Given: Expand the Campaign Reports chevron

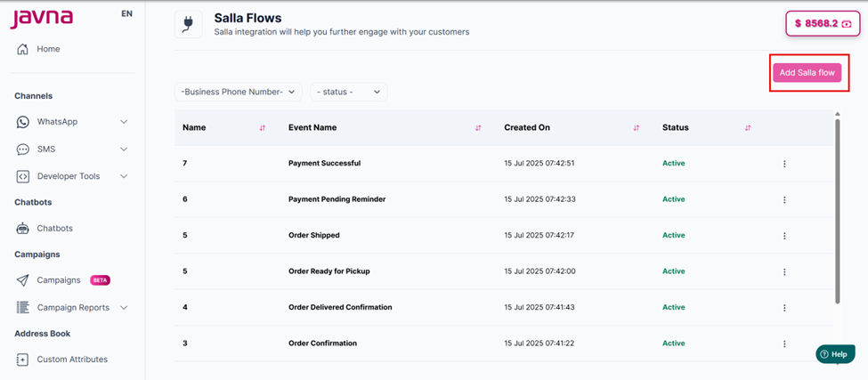Looking at the screenshot, I should point(124,308).
